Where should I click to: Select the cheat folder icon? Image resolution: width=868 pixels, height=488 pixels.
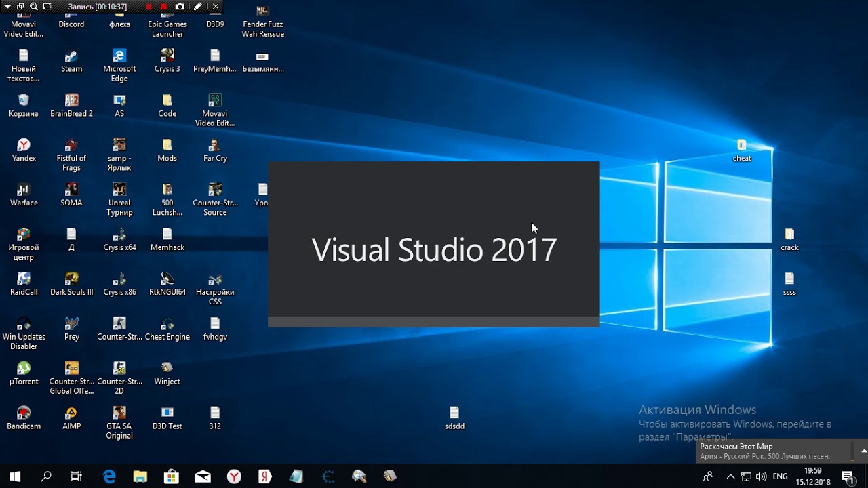coord(742,150)
